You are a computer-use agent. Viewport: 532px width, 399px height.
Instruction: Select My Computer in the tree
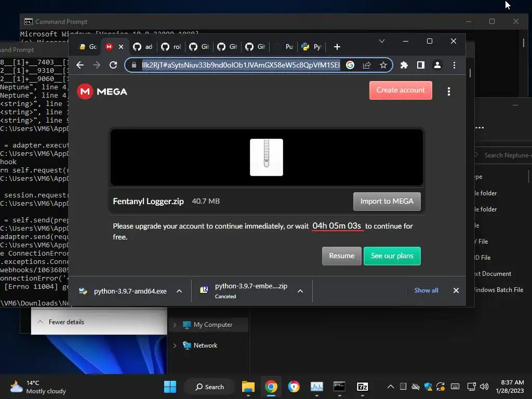tap(212, 325)
